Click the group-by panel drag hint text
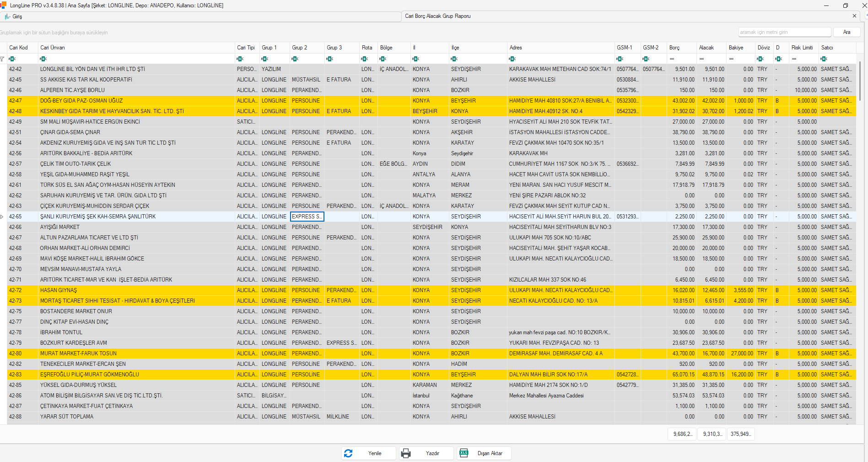868x462 pixels. [54, 33]
